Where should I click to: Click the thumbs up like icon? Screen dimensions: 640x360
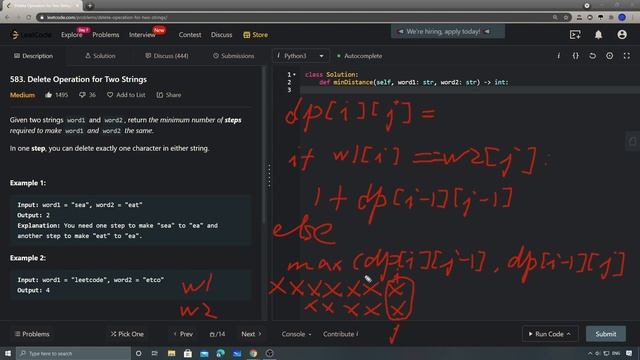(x=49, y=95)
